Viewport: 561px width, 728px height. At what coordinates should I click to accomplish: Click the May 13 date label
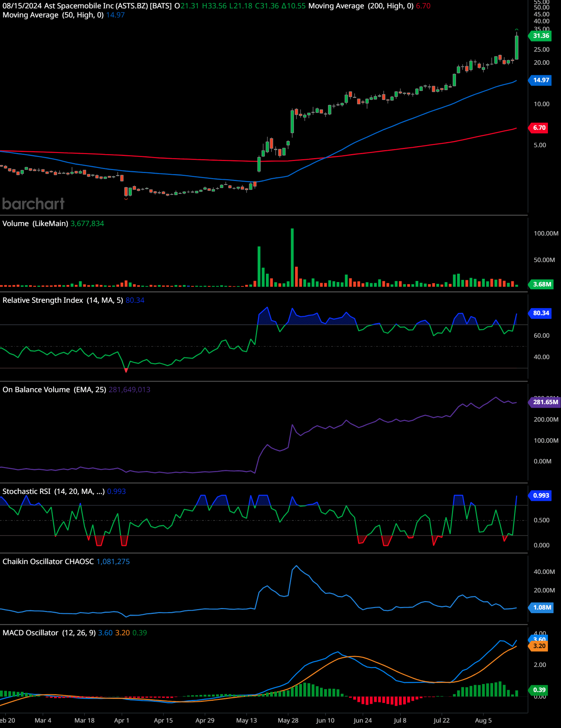pos(246,720)
